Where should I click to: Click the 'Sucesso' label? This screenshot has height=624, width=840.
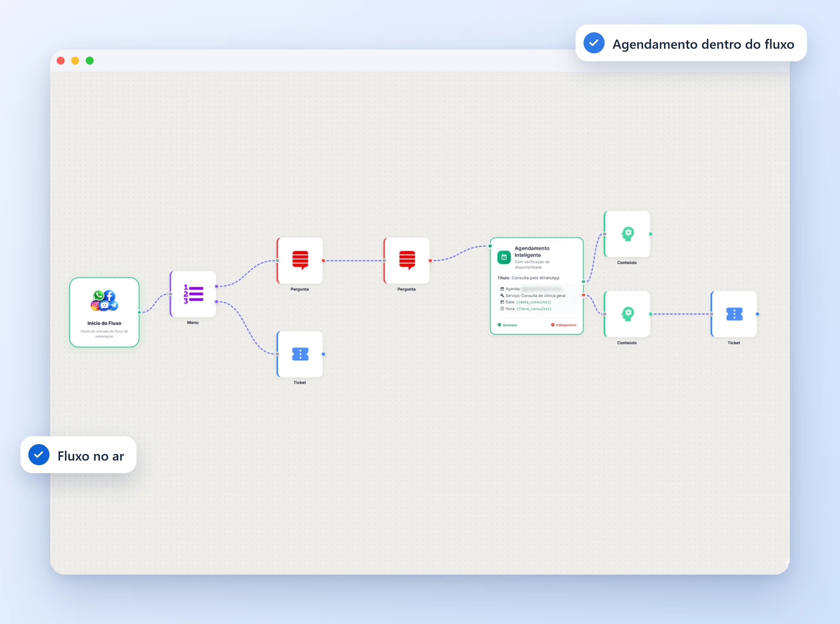(x=510, y=325)
